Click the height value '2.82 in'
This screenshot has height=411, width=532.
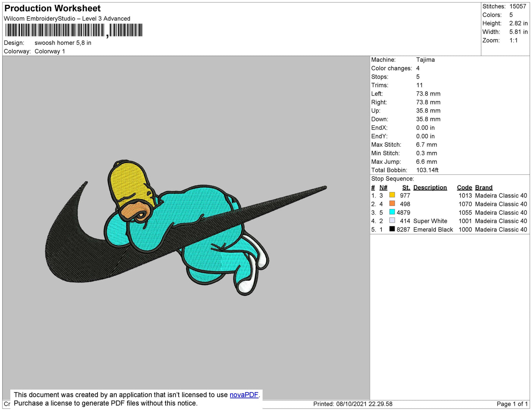point(518,24)
